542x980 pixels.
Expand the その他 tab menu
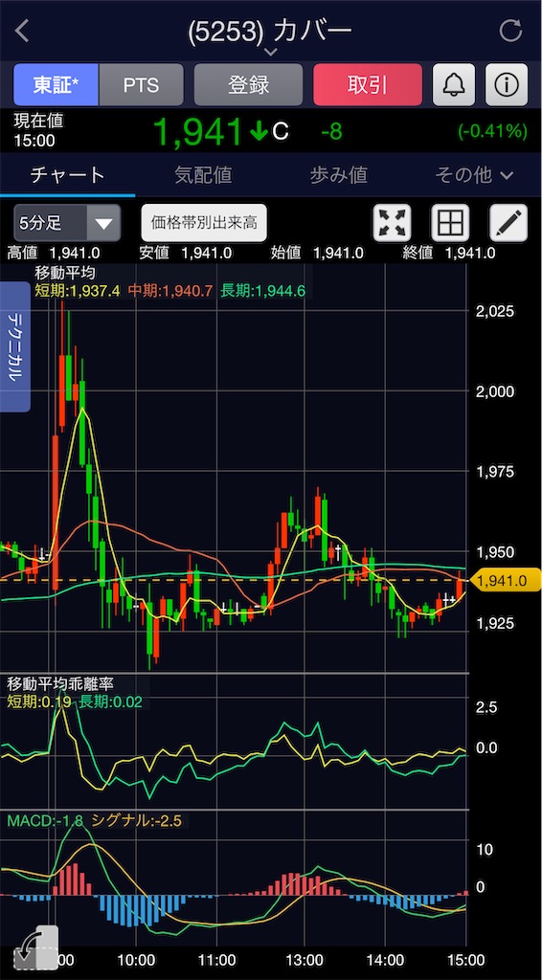[x=474, y=175]
